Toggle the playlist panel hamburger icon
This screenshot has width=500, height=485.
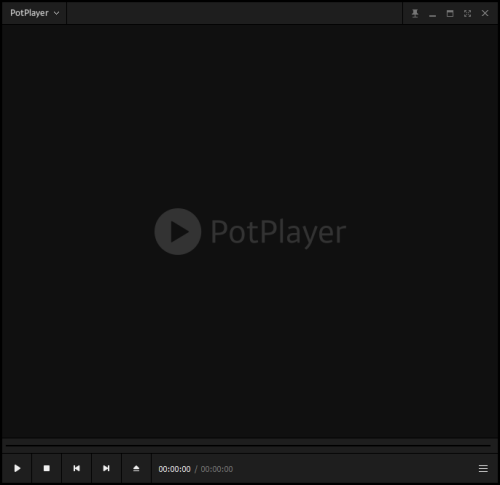pos(483,469)
